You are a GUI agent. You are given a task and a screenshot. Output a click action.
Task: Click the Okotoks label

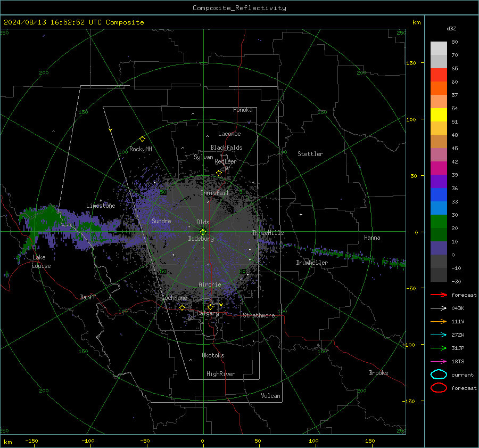pyautogui.click(x=213, y=355)
